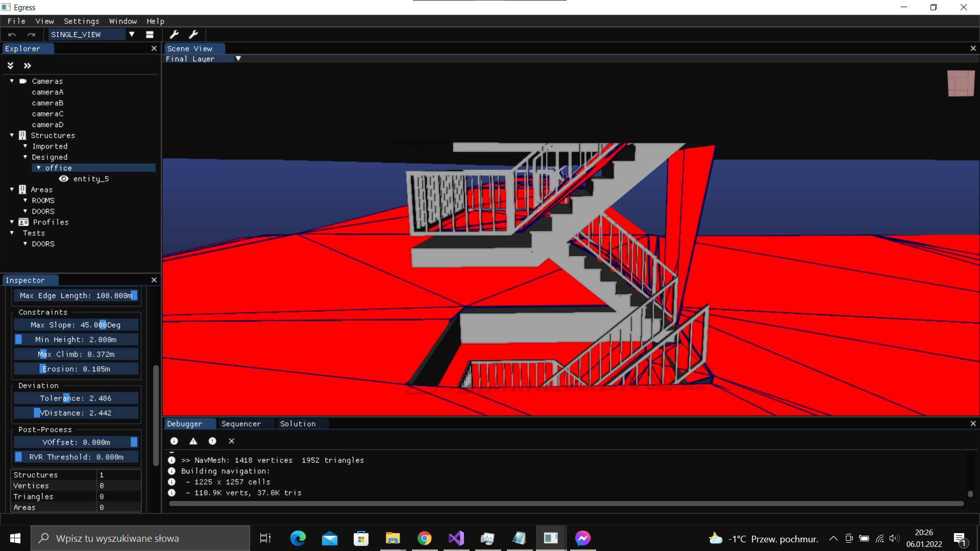Filter errors in the Debugger log
Screen dimensions: 980x551
click(212, 441)
